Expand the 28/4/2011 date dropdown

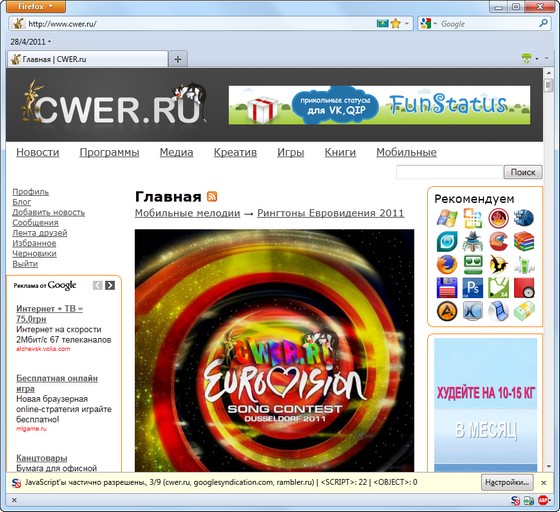pyautogui.click(x=30, y=42)
